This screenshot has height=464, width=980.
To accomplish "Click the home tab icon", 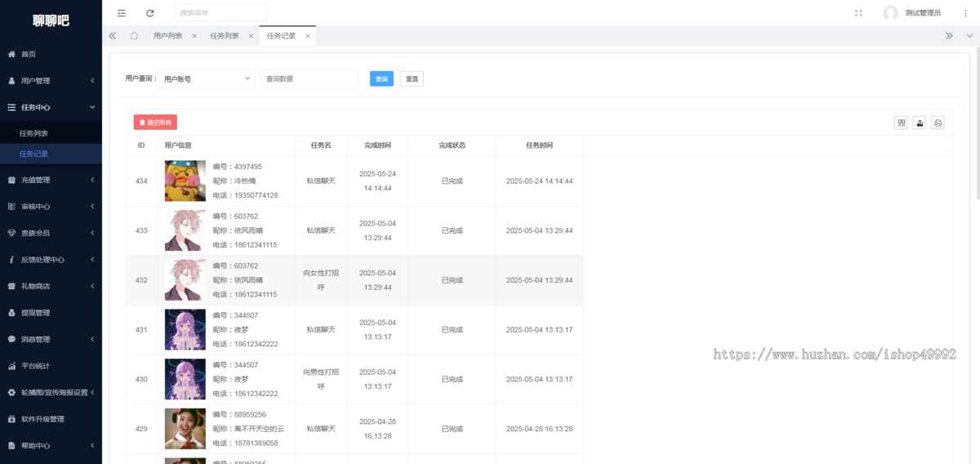I will 134,36.
